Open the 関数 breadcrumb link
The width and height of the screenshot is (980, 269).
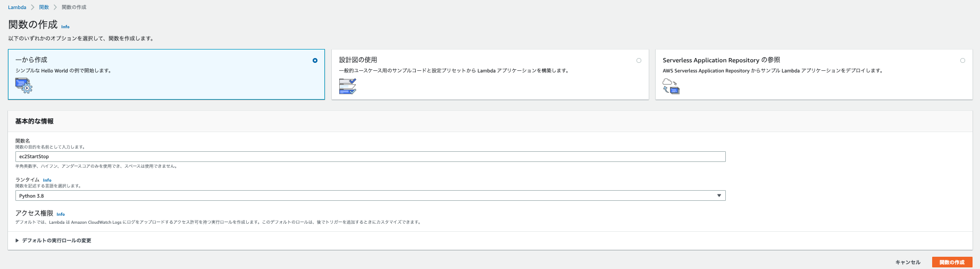(44, 7)
